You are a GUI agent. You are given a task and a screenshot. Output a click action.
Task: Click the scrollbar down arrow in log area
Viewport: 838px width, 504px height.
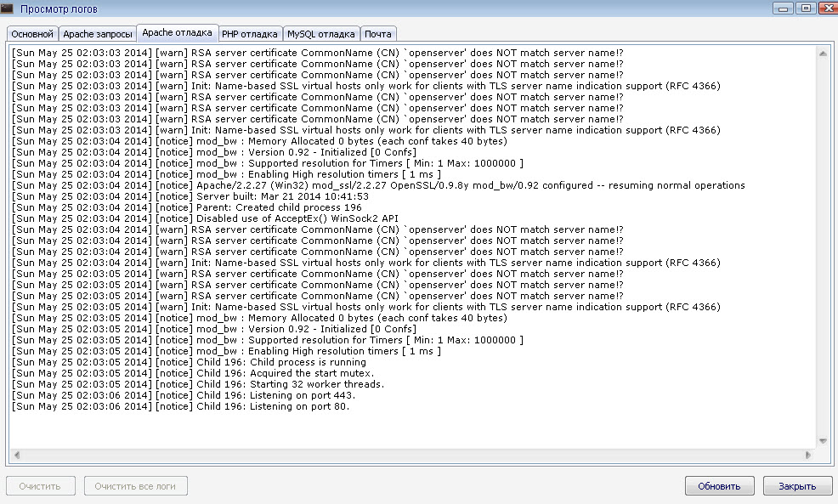pyautogui.click(x=822, y=441)
